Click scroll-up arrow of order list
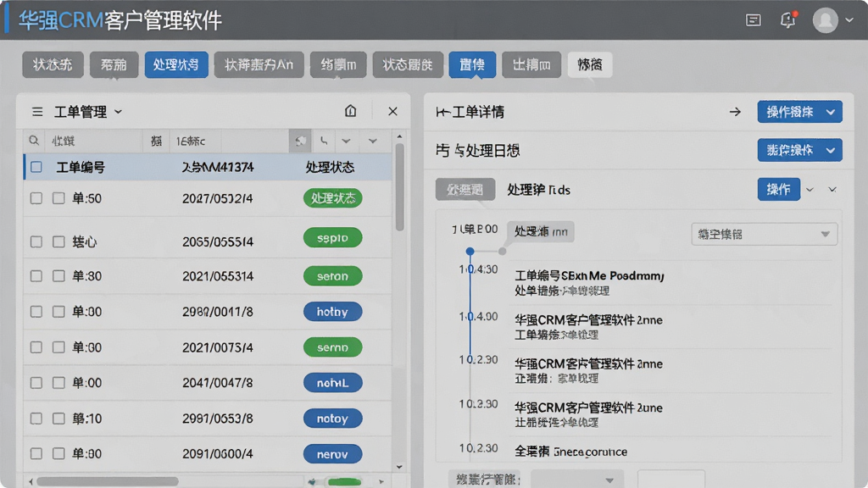 [400, 136]
